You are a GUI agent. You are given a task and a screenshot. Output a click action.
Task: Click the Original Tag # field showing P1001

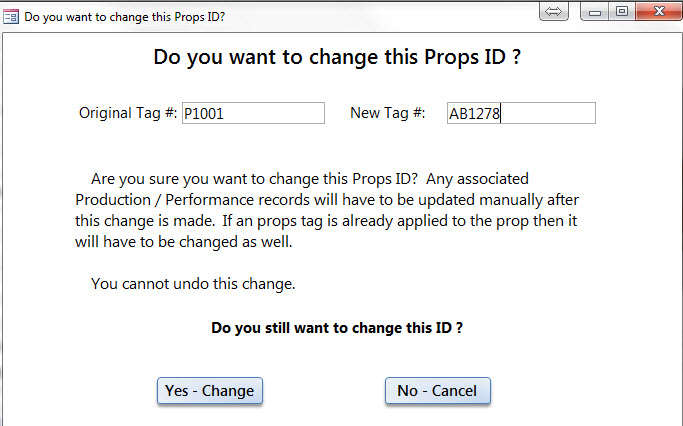[x=253, y=113]
